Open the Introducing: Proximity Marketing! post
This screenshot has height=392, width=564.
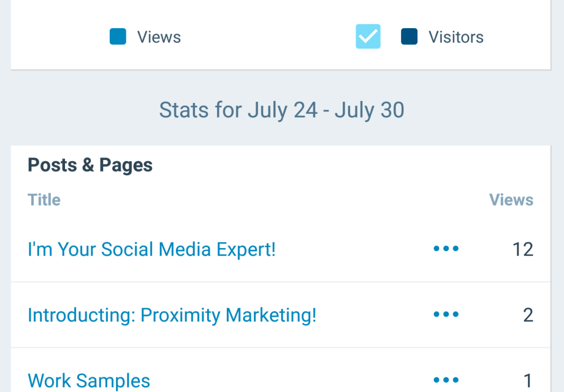172,315
